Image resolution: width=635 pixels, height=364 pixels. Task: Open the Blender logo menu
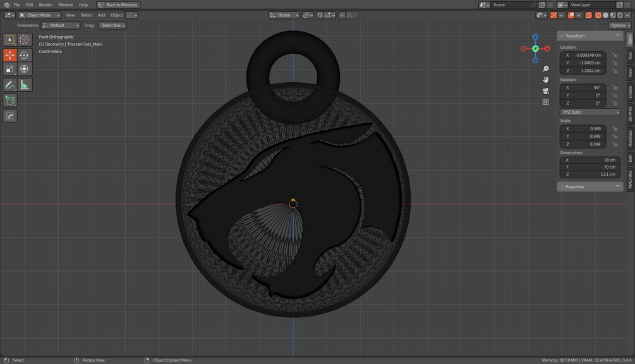click(x=6, y=5)
